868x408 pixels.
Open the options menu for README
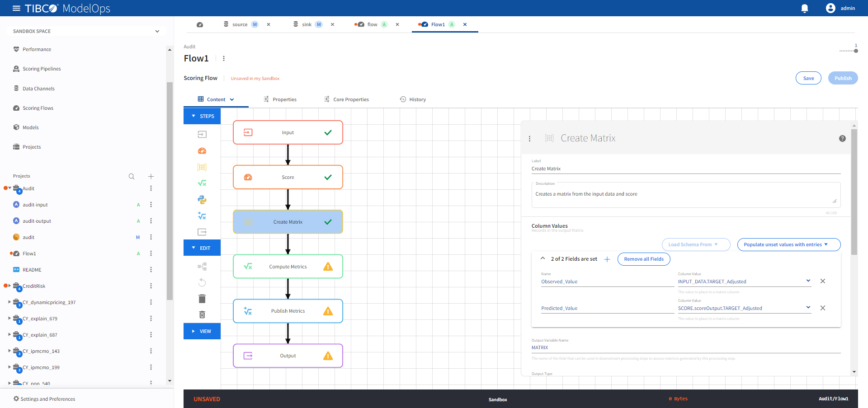tap(151, 270)
